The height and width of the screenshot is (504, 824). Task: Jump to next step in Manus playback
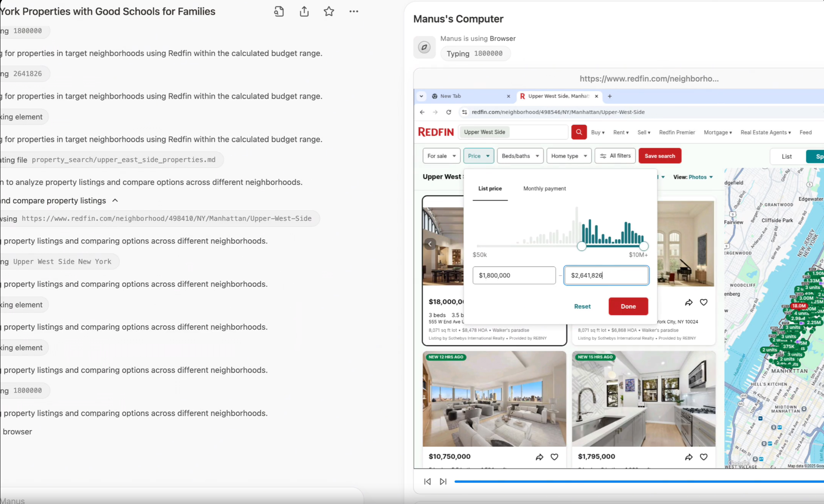pyautogui.click(x=443, y=481)
